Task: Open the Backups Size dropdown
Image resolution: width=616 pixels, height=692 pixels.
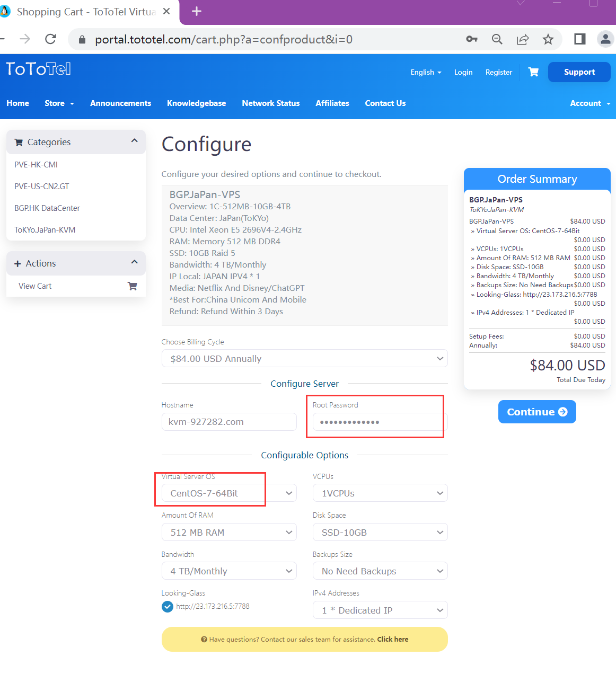Action: click(380, 571)
